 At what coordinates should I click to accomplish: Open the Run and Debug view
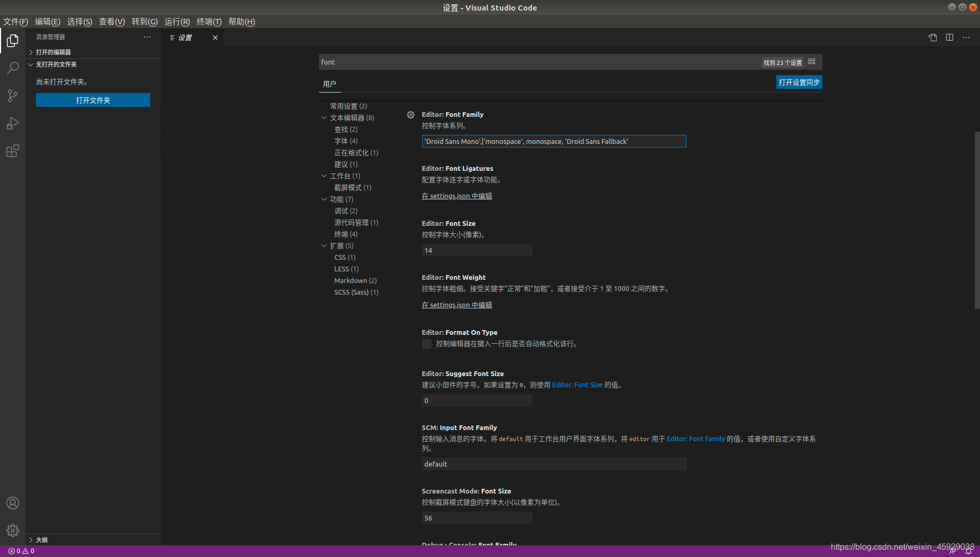[13, 123]
